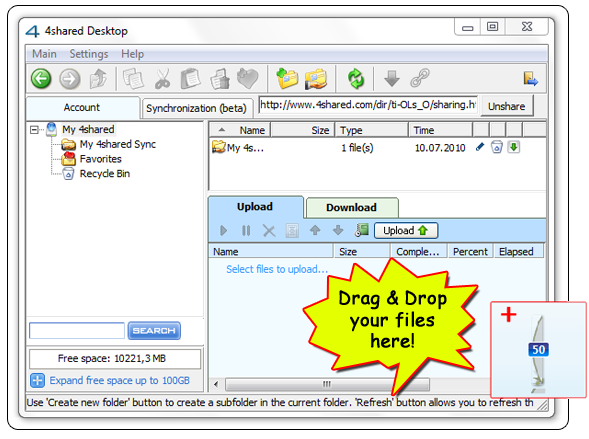Open the Help menu
The image size is (589, 439).
132,54
